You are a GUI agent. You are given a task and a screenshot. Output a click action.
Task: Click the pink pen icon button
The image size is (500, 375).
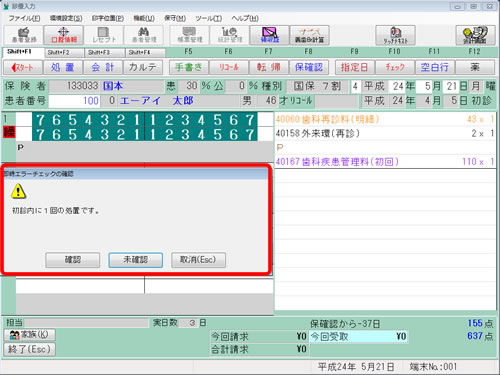click(x=270, y=35)
